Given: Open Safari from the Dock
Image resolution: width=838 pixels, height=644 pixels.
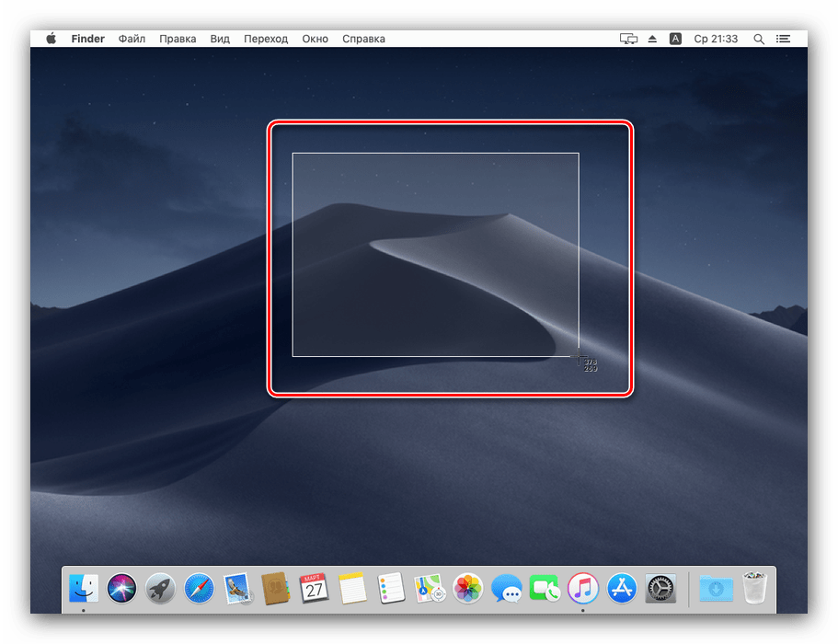Looking at the screenshot, I should (199, 589).
